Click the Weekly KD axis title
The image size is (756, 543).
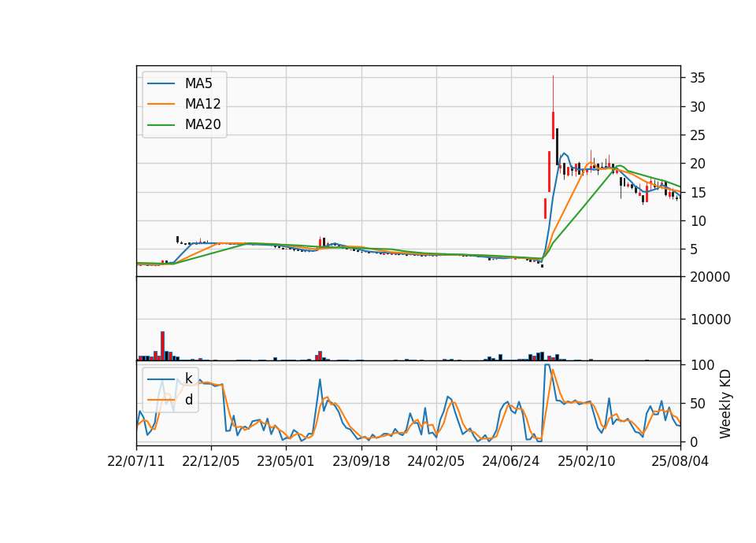[725, 404]
